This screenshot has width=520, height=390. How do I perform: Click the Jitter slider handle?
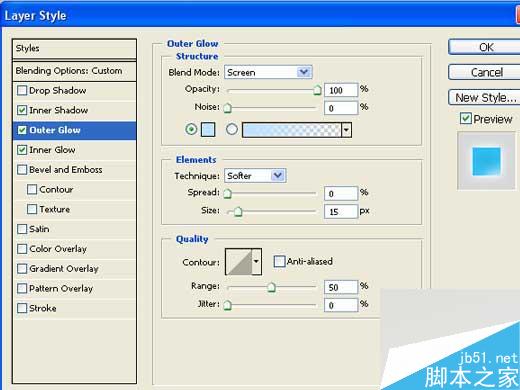(227, 305)
